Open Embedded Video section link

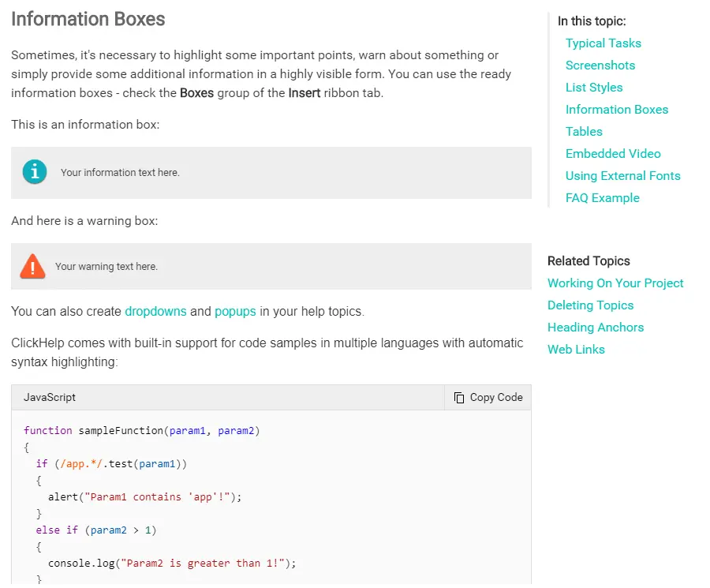click(612, 154)
